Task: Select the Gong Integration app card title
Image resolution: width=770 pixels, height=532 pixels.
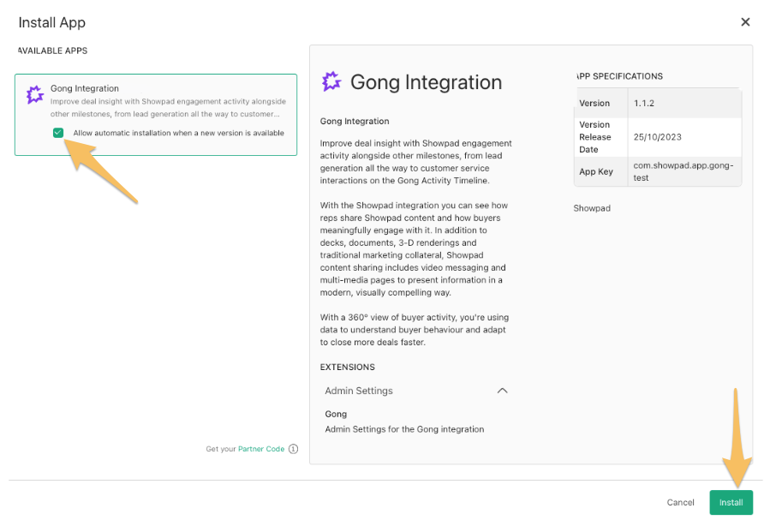Action: pyautogui.click(x=85, y=88)
